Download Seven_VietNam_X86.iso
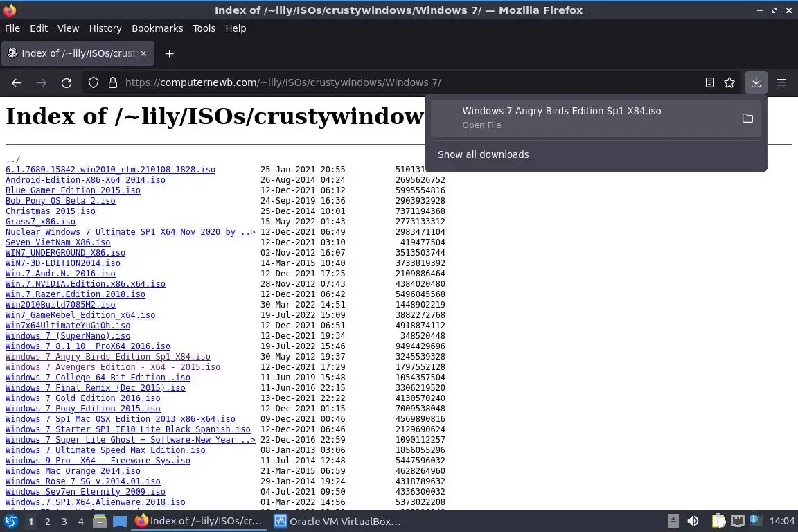The height and width of the screenshot is (532, 798). 57,242
